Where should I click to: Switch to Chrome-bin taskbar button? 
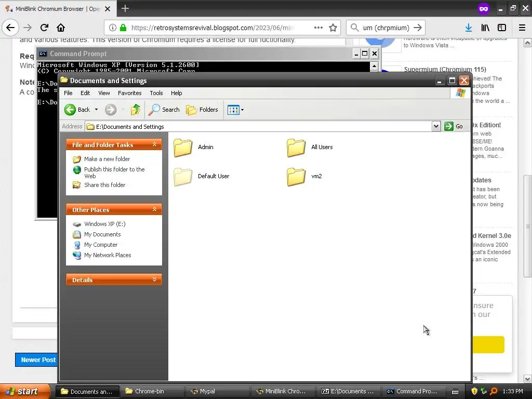[152, 391]
